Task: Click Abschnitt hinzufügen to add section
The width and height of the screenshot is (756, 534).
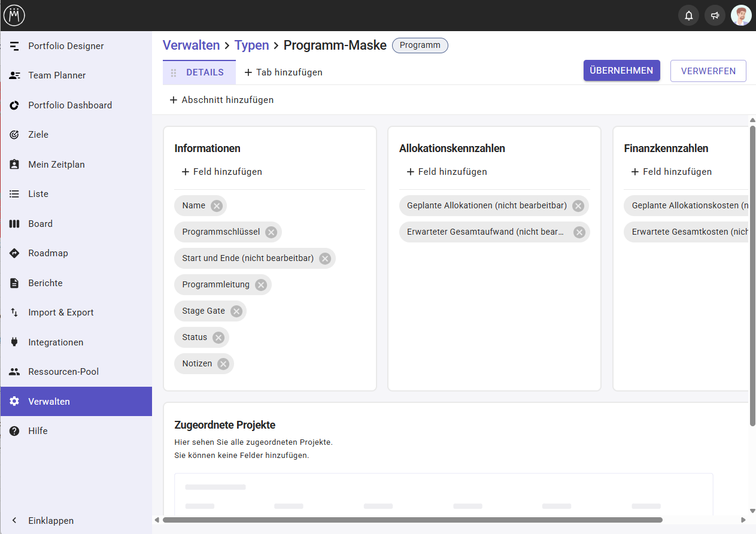Action: (x=221, y=100)
